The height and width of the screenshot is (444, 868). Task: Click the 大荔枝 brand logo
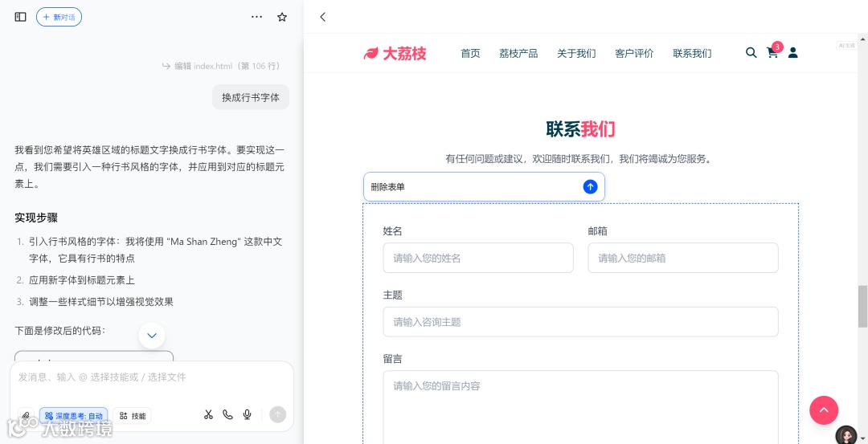coord(395,53)
